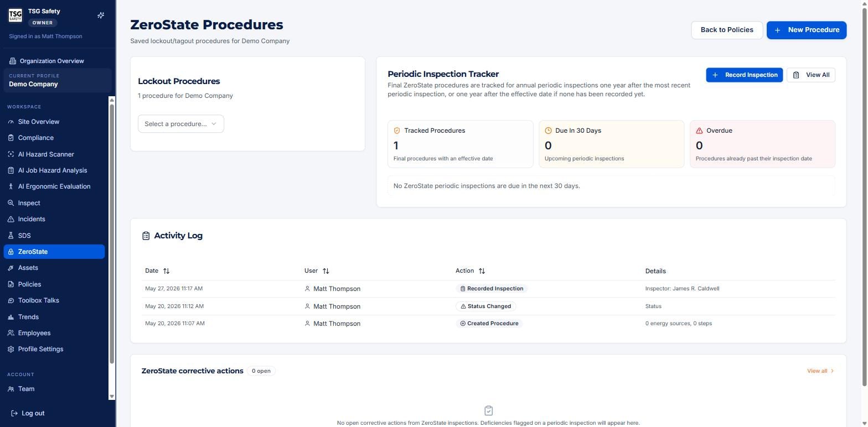Go to Site Overview

tap(38, 122)
